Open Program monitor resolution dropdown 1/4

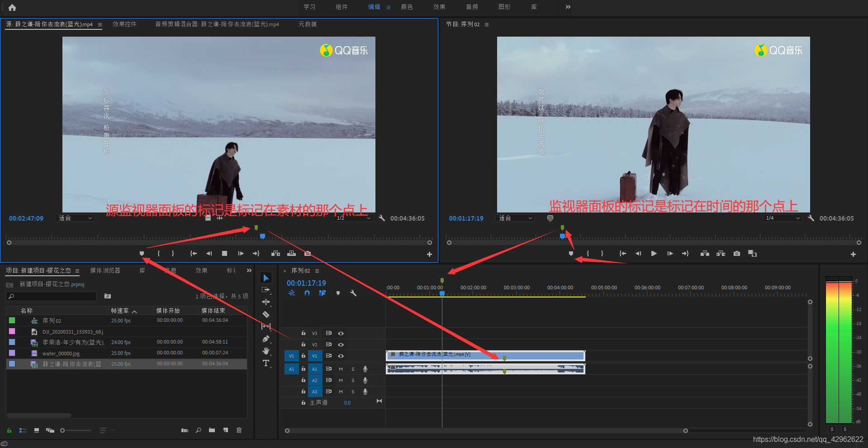pyautogui.click(x=783, y=218)
